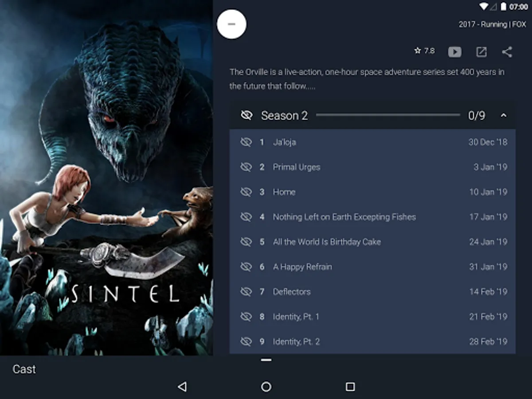Click the 0/9 watched counter
Viewport: 532px width, 399px height.
point(477,115)
